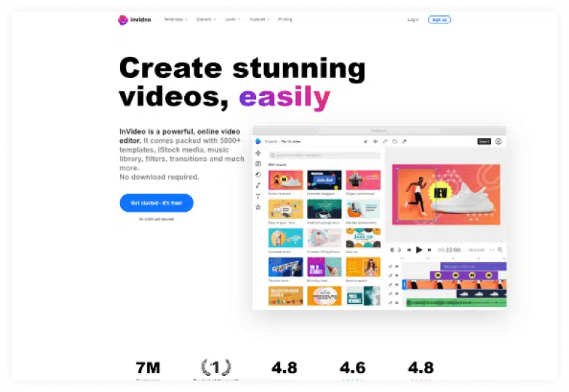Viewport: 569px width, 392px height.
Task: Click the leftmost icon of playback bar
Action: pos(392,250)
